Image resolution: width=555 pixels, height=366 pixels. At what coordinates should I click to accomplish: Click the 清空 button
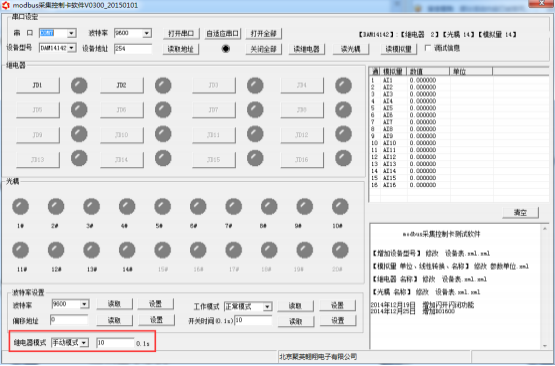tap(520, 212)
